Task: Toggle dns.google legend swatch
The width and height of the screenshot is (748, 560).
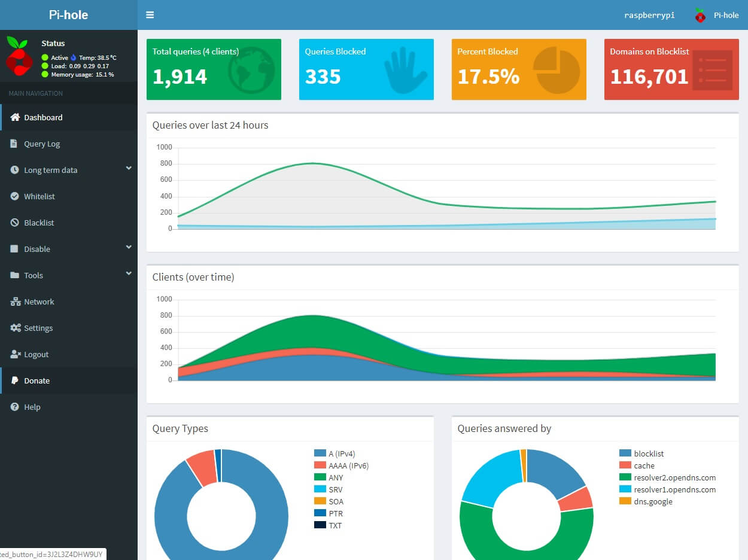Action: pos(625,501)
